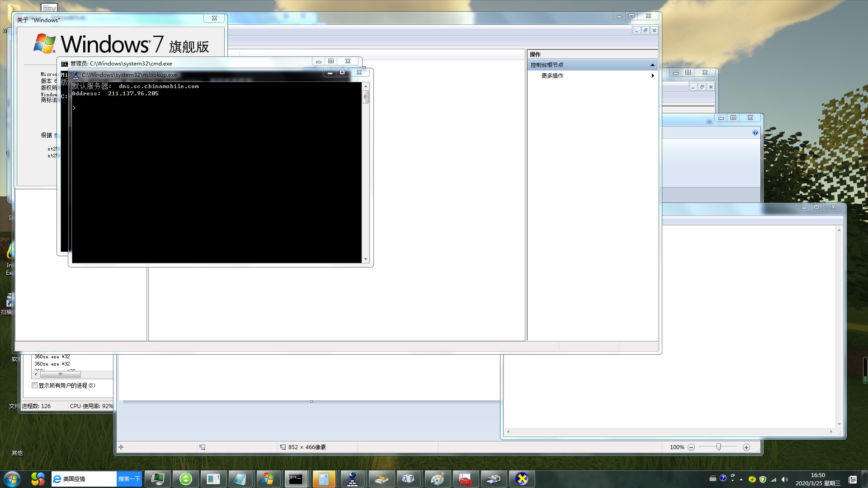868x488 pixels.
Task: Click the Calculator icon in taskbar
Action: coord(324,479)
